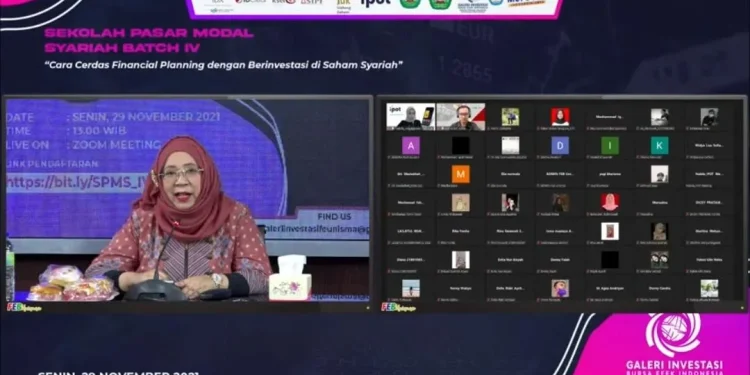
Task: Click the 'SEKOLAH PASAR MODAL' heading
Action: [149, 33]
